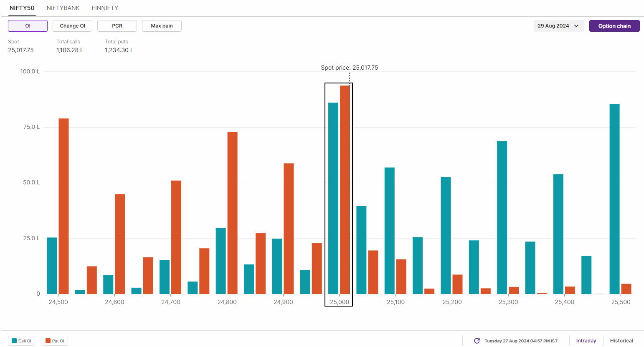The height and width of the screenshot is (347, 644).
Task: Click the 24,800 strike call OI bar
Action: tap(221, 261)
